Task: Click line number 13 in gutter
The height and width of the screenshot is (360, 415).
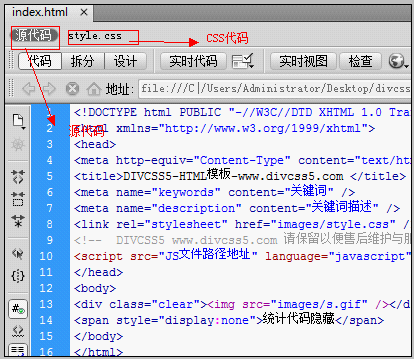Action: (46, 304)
